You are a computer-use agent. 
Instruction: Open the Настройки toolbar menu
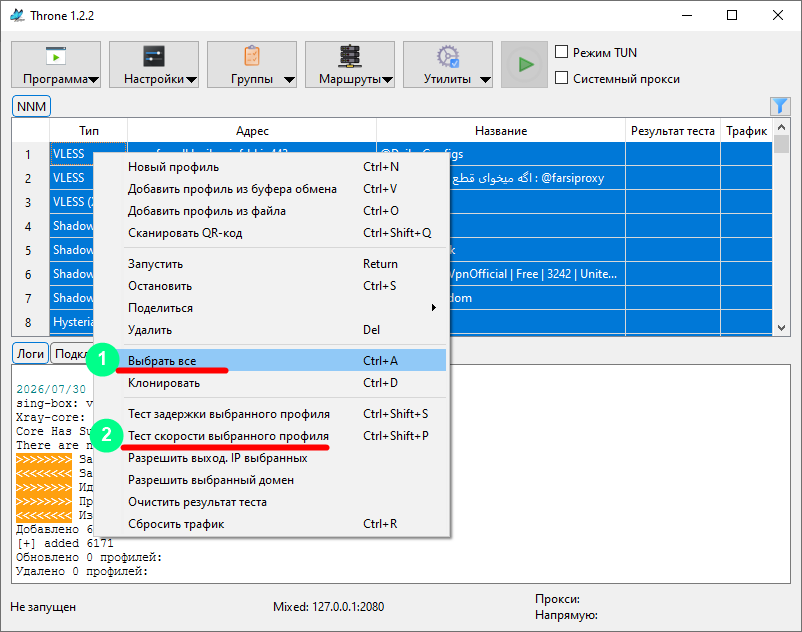(x=154, y=64)
